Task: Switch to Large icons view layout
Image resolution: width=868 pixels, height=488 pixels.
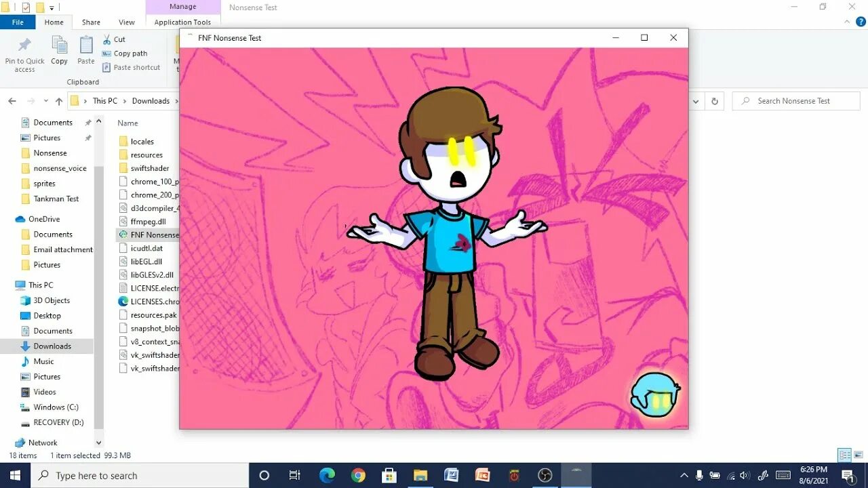Action: pos(858,455)
